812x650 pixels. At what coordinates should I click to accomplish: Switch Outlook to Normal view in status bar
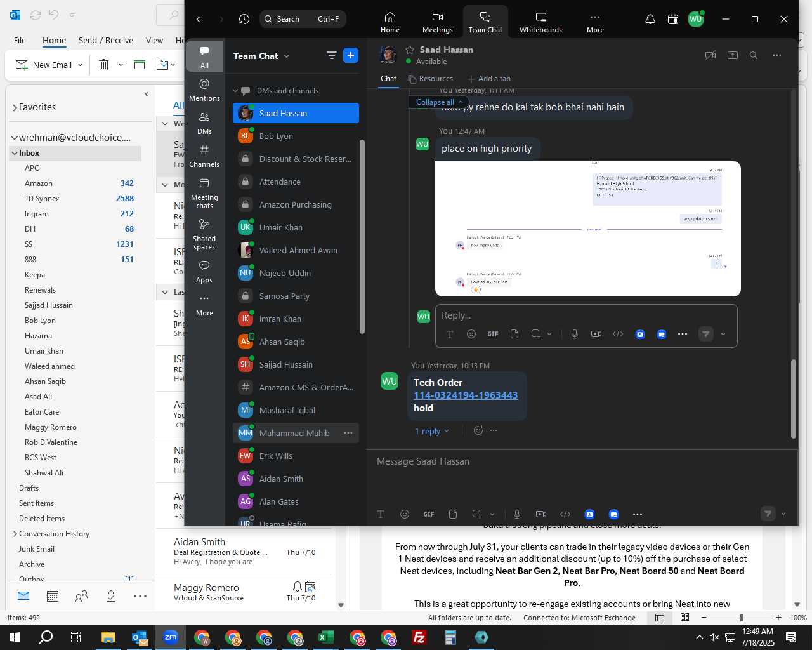click(660, 618)
